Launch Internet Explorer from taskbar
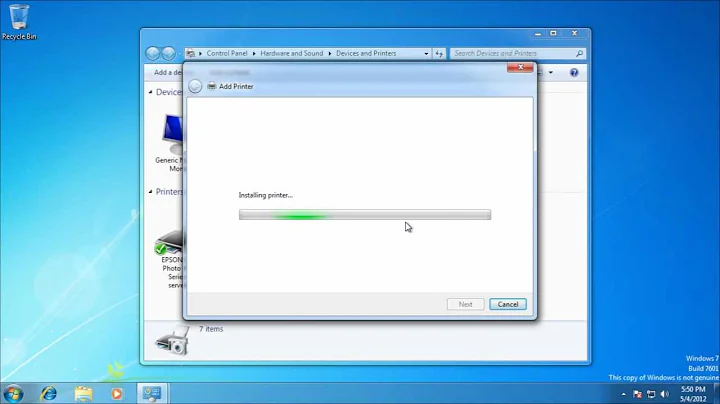This screenshot has width=720, height=404. point(49,393)
